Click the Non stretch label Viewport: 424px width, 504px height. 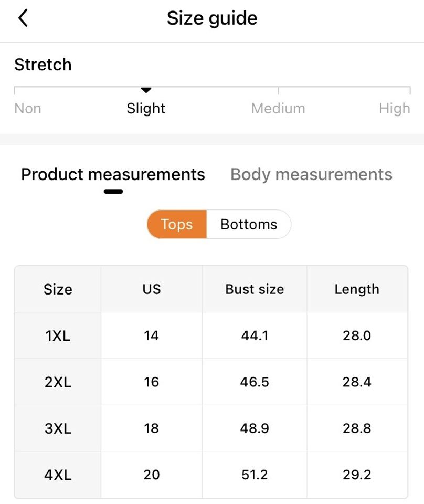28,109
